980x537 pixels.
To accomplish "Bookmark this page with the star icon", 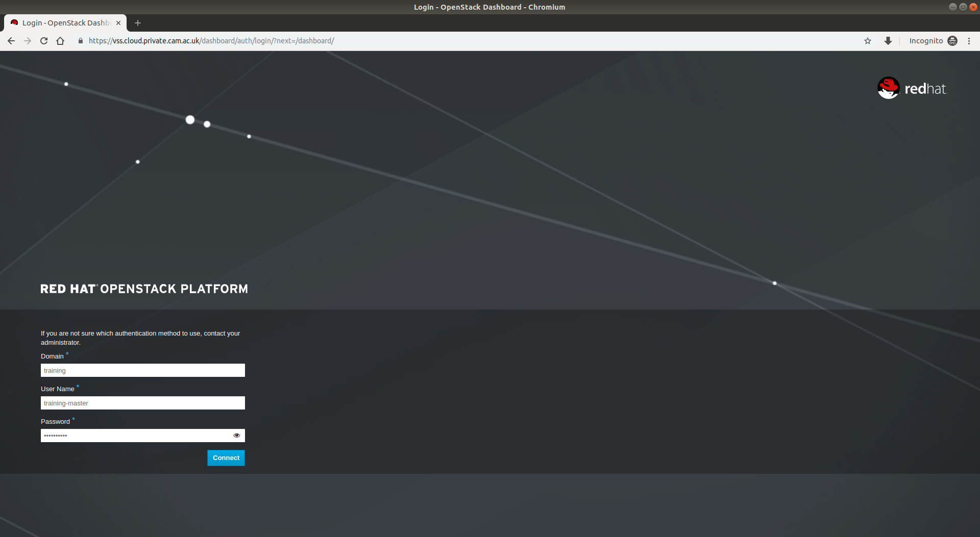I will point(868,41).
